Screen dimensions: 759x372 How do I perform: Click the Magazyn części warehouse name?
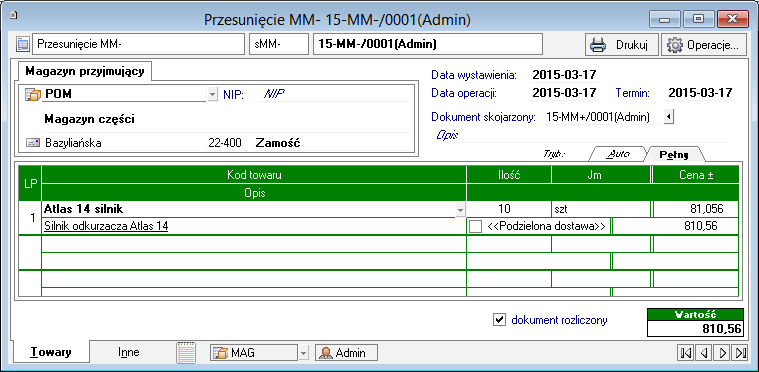(x=90, y=119)
